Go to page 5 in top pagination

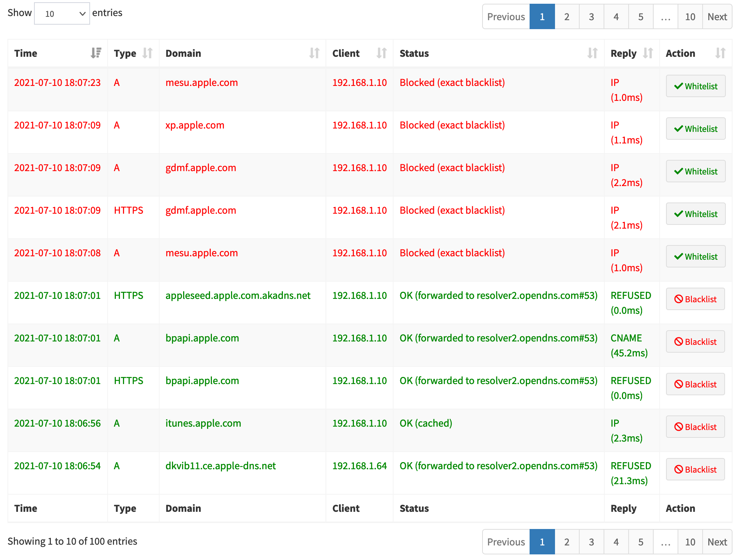[x=641, y=16]
